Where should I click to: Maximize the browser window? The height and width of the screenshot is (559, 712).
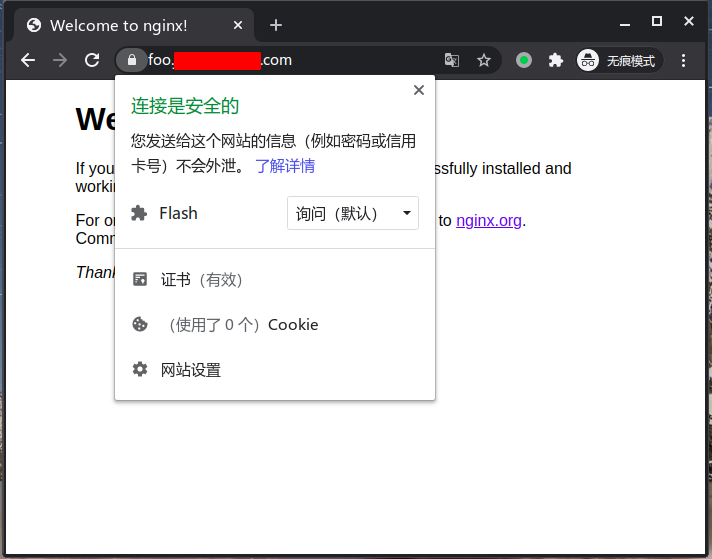click(x=657, y=21)
